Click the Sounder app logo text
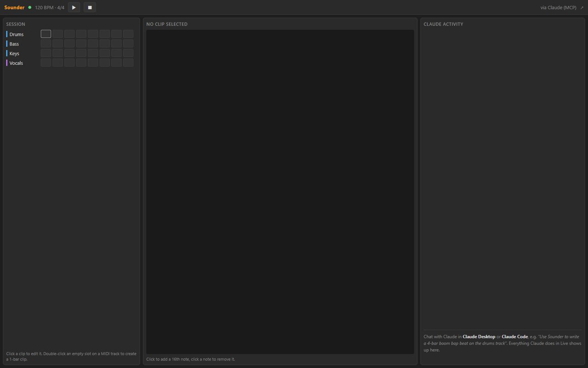 (14, 7)
